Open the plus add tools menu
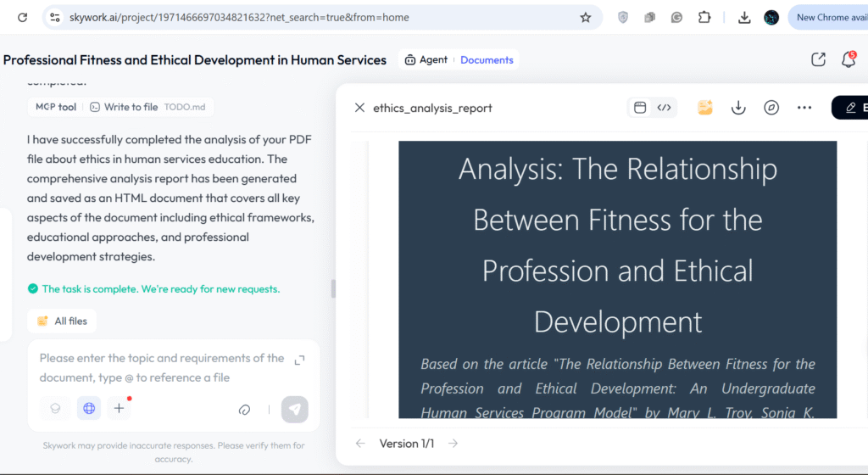Screen dimensions: 868x475 [x=120, y=409]
